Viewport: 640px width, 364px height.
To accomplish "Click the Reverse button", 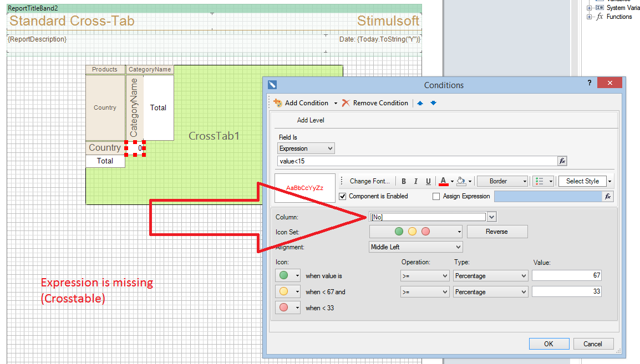I will pos(497,232).
